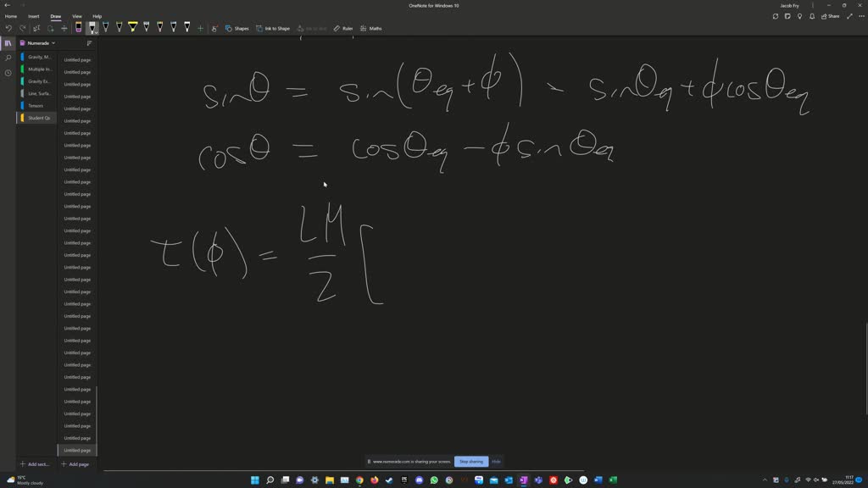The width and height of the screenshot is (868, 488).
Task: Select the highlighted Untitled page
Action: click(x=77, y=451)
